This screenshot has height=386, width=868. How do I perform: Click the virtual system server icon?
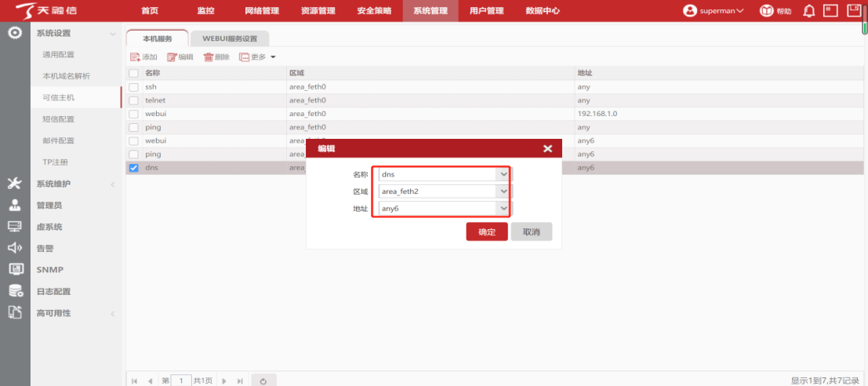point(15,227)
